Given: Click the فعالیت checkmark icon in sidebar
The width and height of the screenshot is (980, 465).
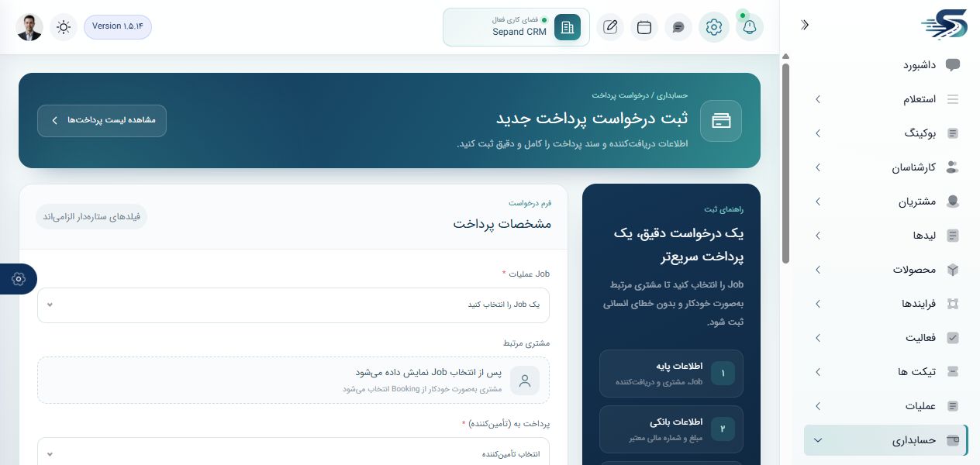Looking at the screenshot, I should tap(953, 338).
